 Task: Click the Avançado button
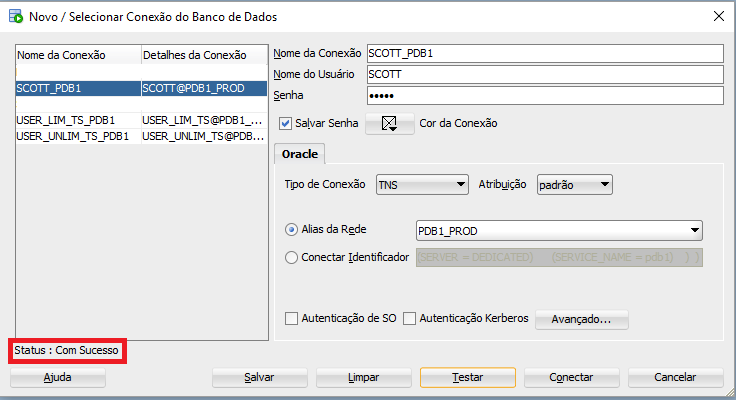[582, 320]
